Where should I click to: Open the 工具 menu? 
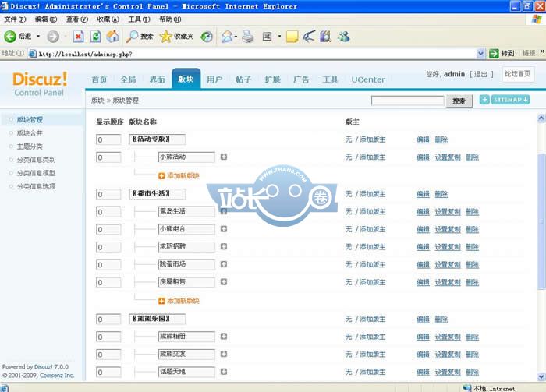pos(139,19)
